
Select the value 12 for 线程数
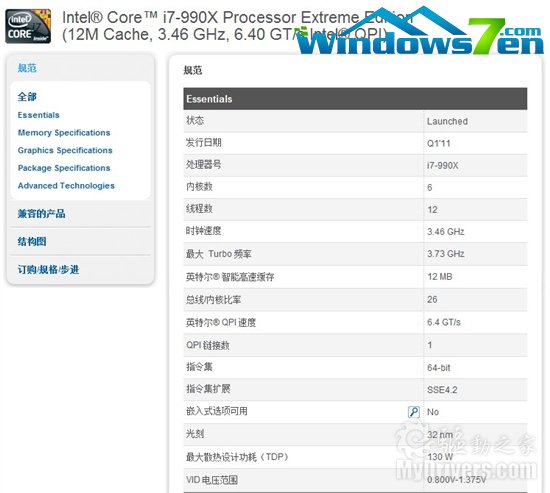tap(432, 210)
